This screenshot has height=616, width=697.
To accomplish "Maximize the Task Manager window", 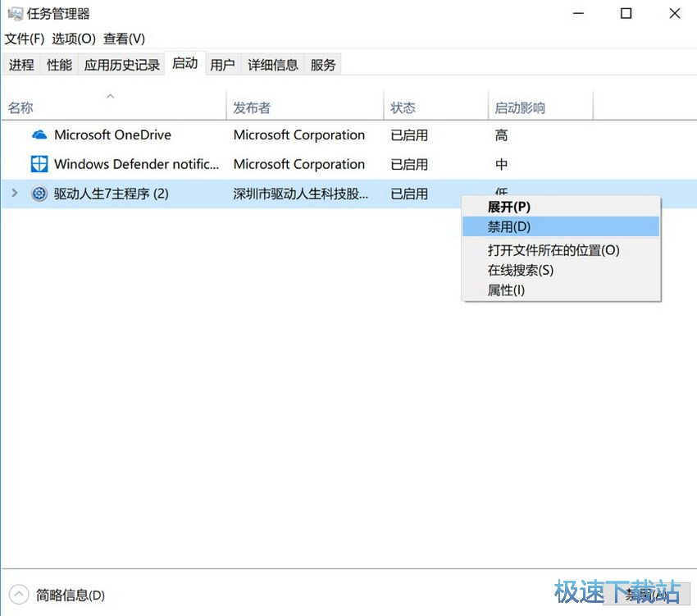I will click(626, 13).
